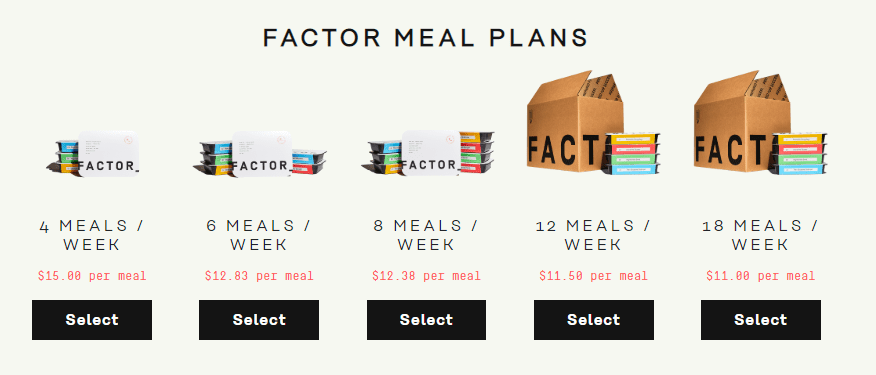
Task: Select the 12 meals per week plan
Action: (593, 320)
